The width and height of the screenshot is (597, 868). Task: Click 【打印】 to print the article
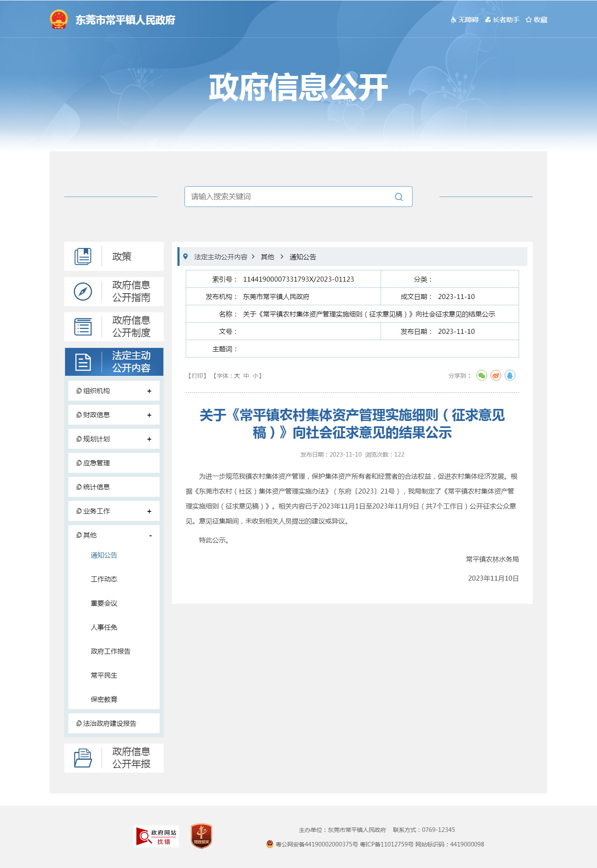(197, 376)
